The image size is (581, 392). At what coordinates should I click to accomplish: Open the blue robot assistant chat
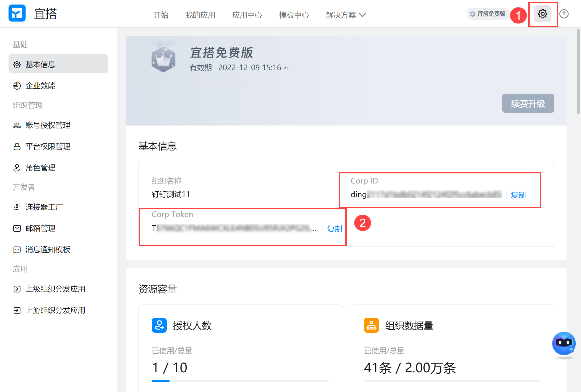click(x=564, y=343)
